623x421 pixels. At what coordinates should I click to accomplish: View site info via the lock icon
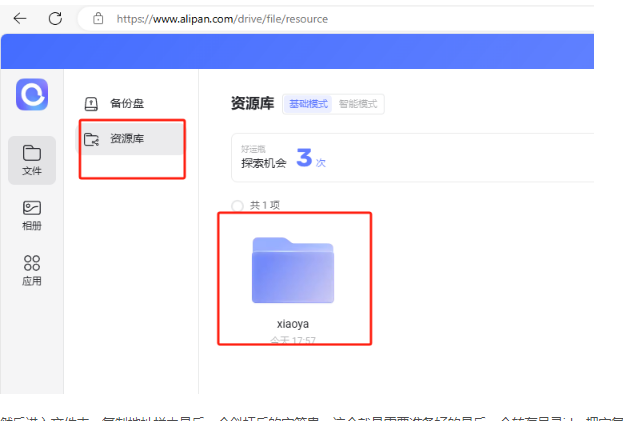coord(98,18)
